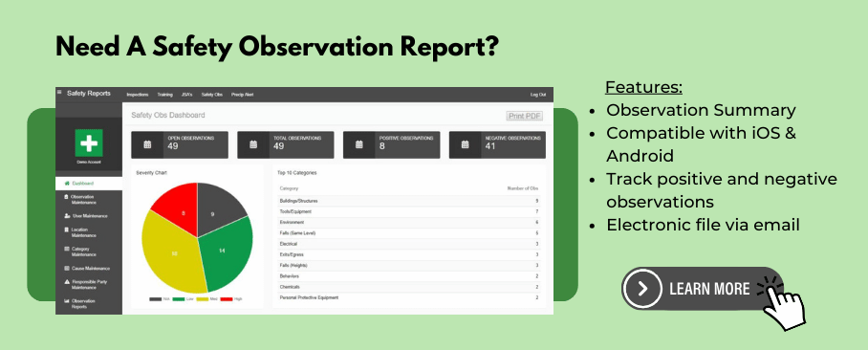Click the warning triangle beside Responsible Party Maintenance
The width and height of the screenshot is (868, 350).
pos(67,282)
